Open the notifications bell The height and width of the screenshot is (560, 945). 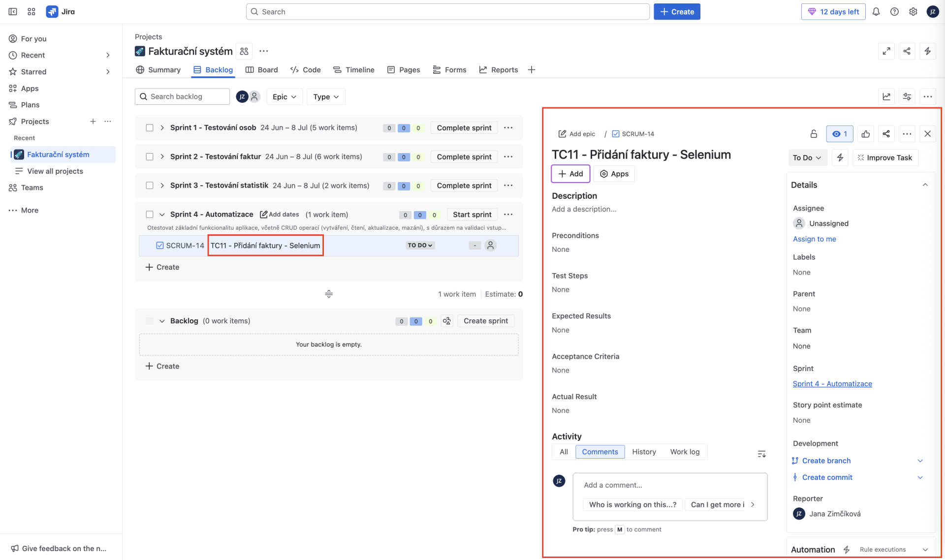[x=876, y=12]
